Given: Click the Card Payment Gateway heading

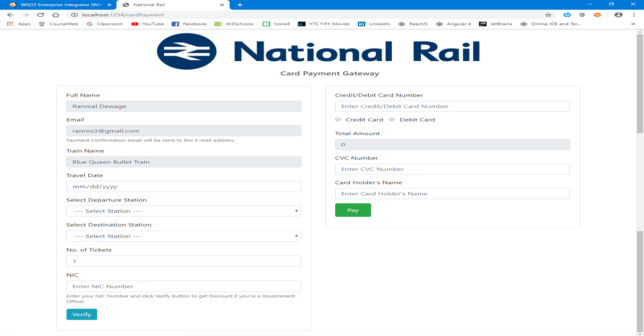Looking at the screenshot, I should click(330, 74).
